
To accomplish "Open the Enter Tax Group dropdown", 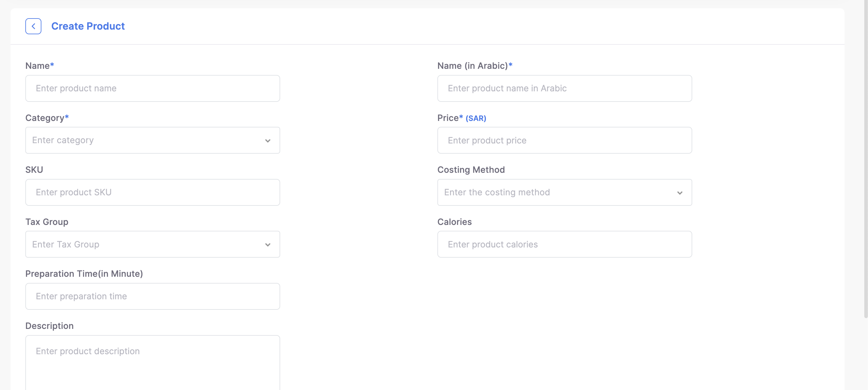I will [153, 244].
